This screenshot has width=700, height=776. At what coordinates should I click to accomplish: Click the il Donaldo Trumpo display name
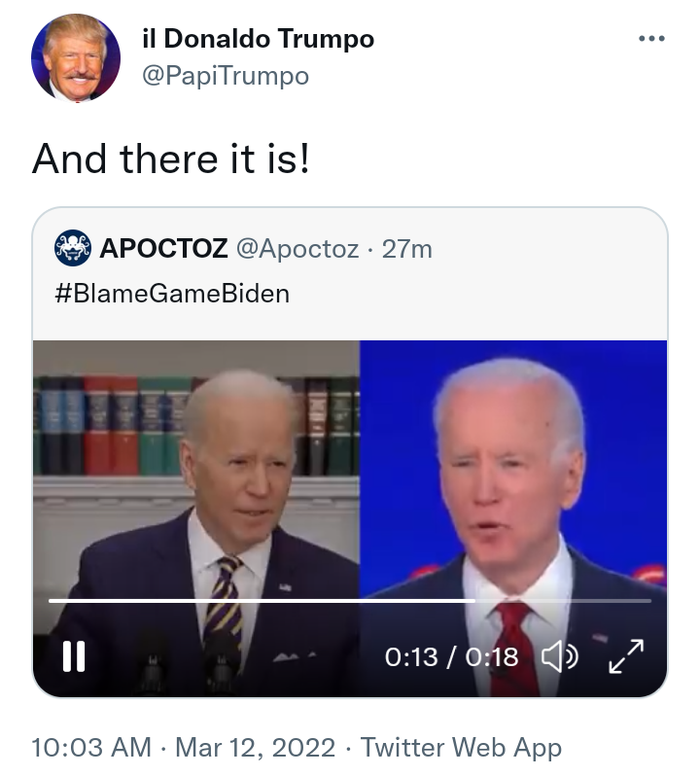click(x=258, y=39)
